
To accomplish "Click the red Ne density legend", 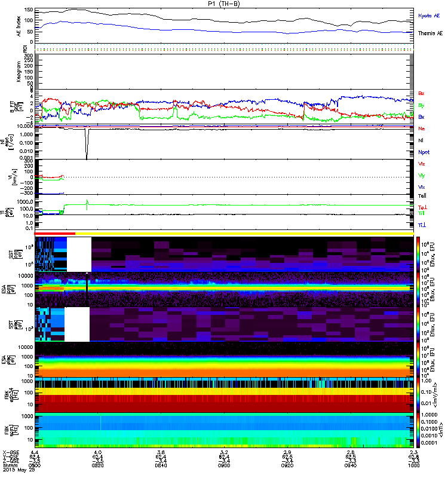I will click(422, 128).
